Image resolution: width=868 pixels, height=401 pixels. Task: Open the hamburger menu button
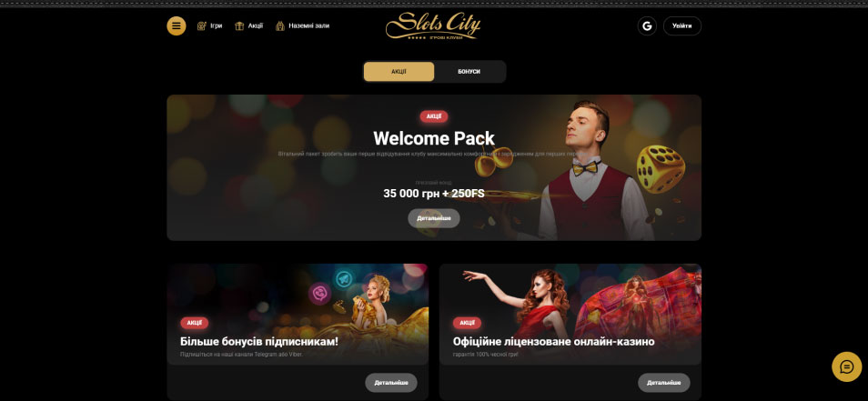click(x=176, y=26)
